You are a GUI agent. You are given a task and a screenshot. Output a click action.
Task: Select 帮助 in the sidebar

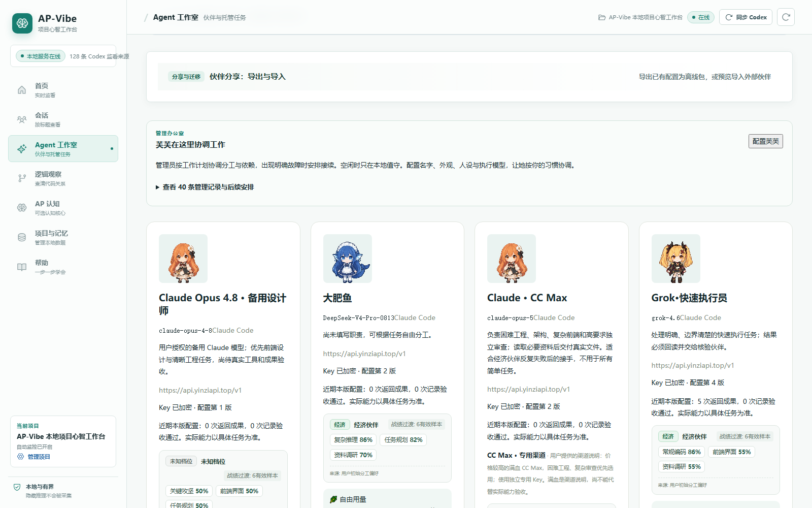[x=63, y=267]
